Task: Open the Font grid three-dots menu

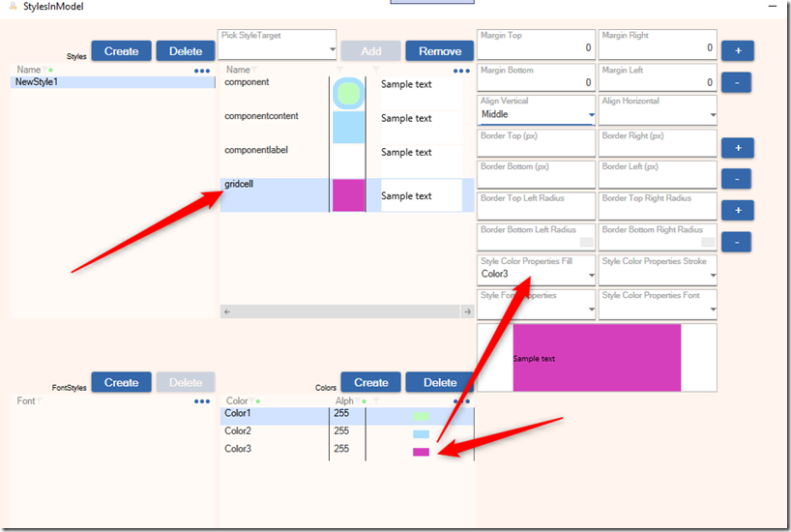Action: (202, 401)
